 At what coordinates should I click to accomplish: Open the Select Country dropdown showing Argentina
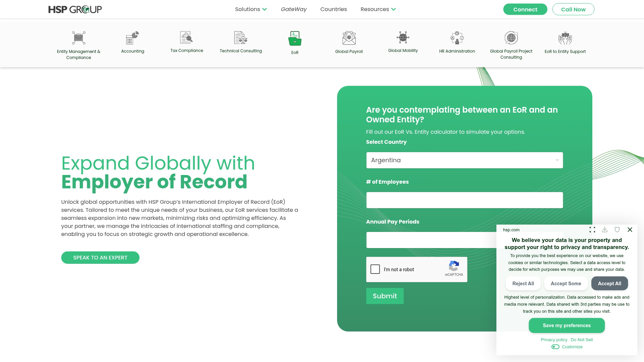464,160
